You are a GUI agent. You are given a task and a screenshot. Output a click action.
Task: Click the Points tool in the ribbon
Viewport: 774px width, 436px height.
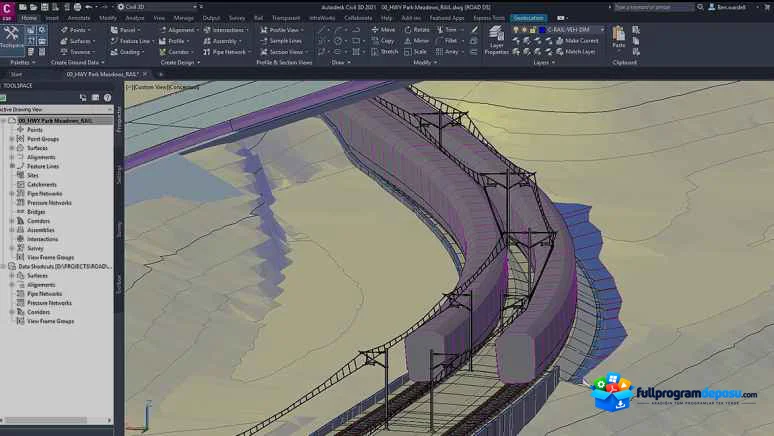(75, 30)
